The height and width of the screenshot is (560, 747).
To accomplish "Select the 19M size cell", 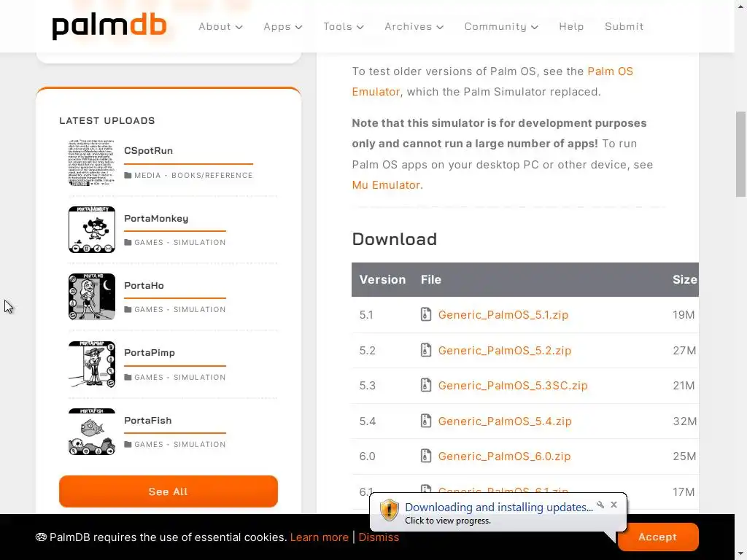I will pyautogui.click(x=684, y=315).
